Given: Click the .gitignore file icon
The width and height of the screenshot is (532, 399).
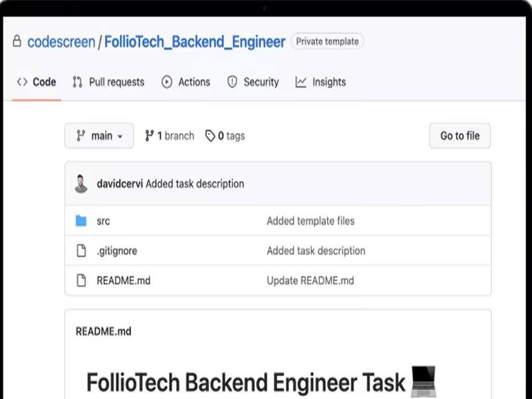Looking at the screenshot, I should pos(81,251).
